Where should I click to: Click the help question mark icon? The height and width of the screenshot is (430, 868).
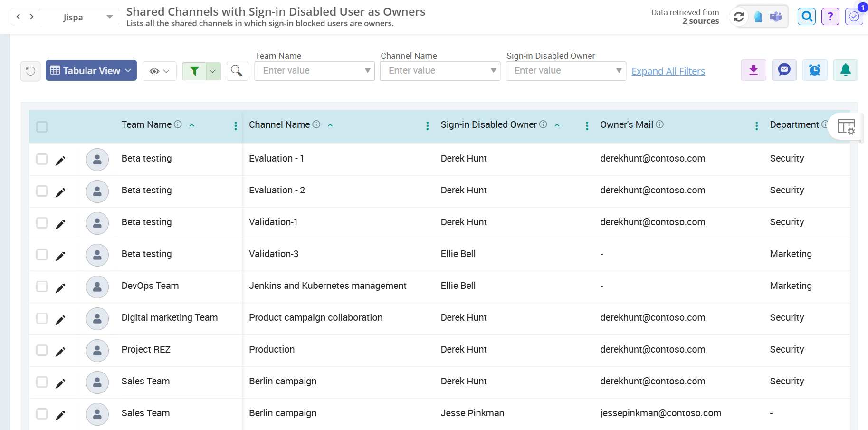830,16
